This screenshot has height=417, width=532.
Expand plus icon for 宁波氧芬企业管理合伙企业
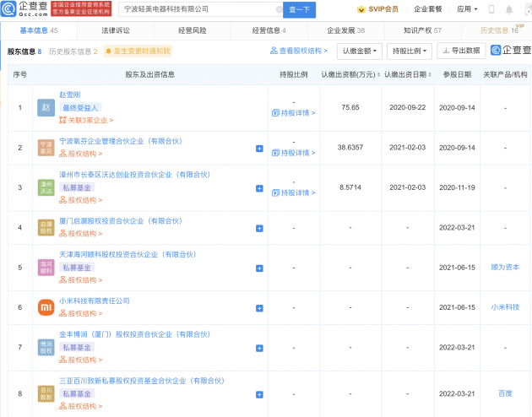tap(259, 149)
